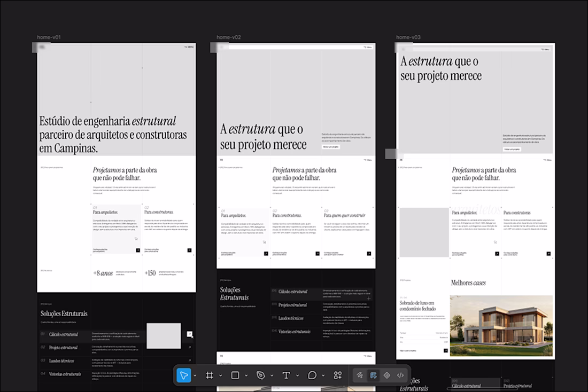Open the shape tools dropdown next to Rectangle
Screen dimensions: 588x392
click(x=246, y=375)
